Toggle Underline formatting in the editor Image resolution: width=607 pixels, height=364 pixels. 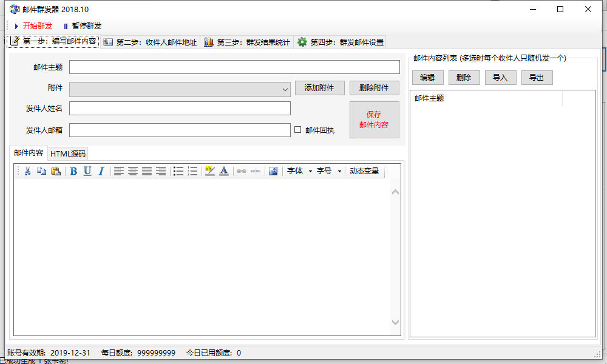(87, 172)
